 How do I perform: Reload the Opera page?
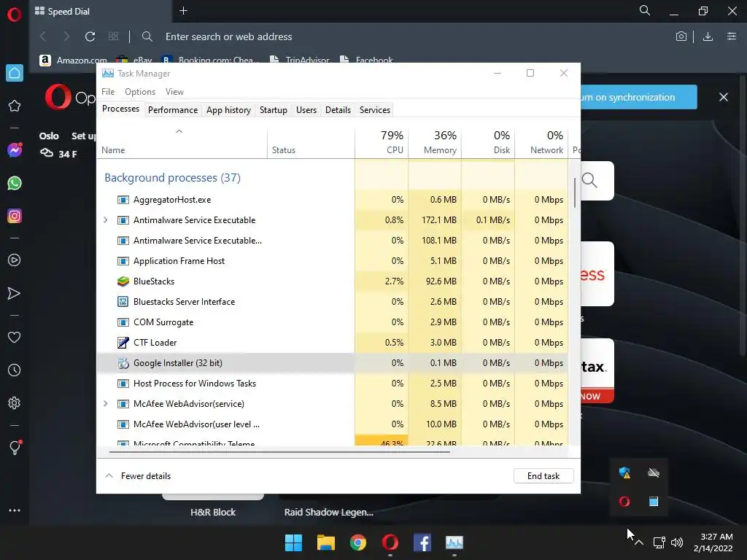point(90,36)
